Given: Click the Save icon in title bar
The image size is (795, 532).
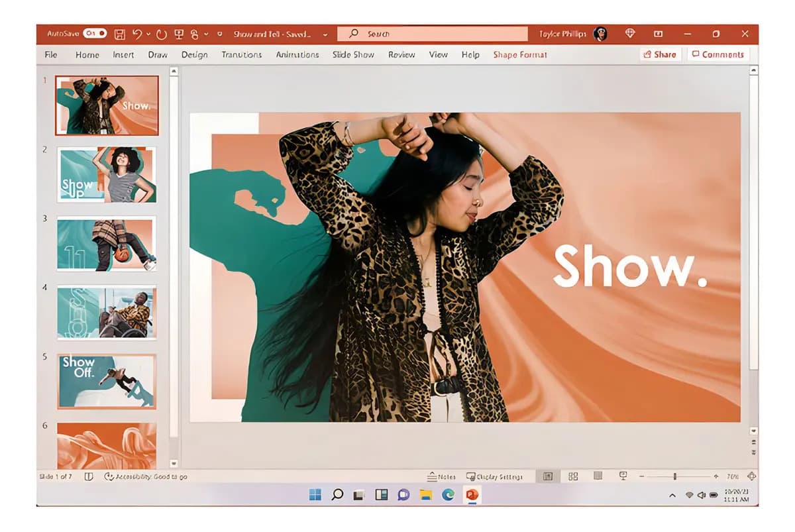Looking at the screenshot, I should (x=120, y=34).
